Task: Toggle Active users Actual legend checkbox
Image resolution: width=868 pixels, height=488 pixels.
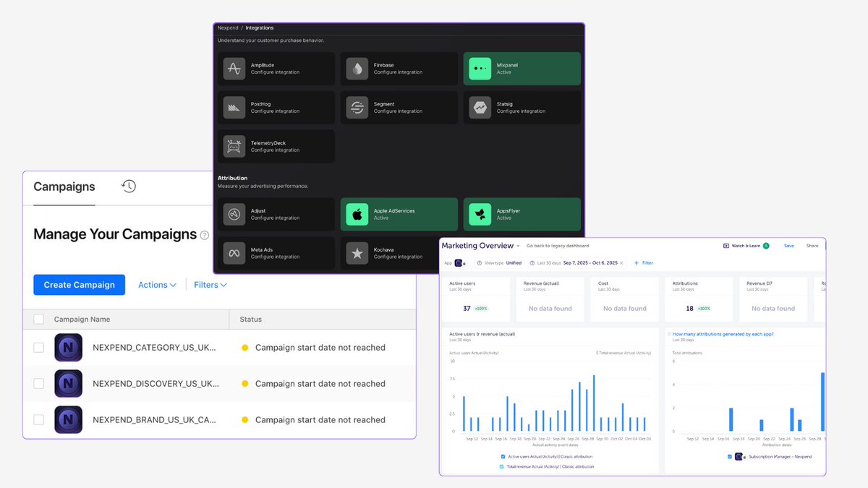Action: (x=503, y=457)
